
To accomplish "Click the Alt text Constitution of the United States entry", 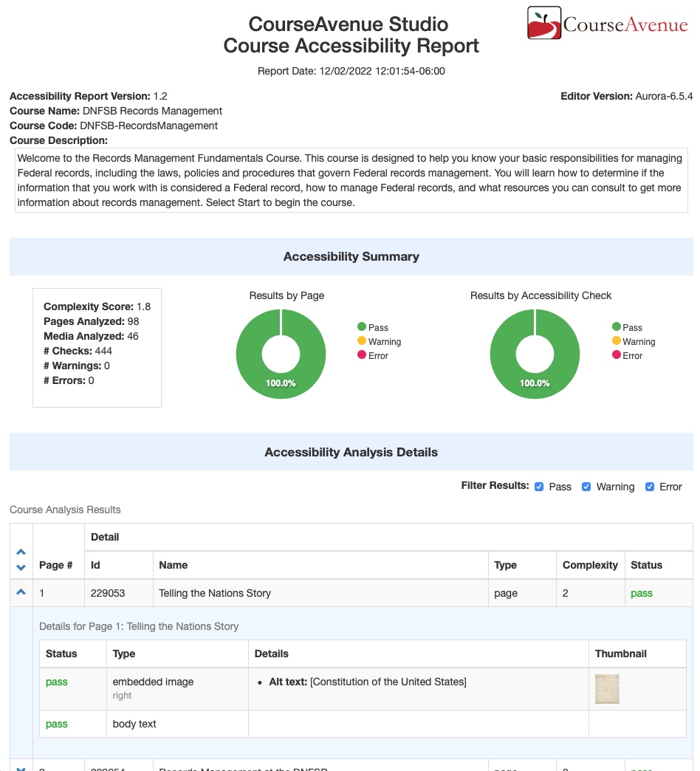I will [368, 682].
